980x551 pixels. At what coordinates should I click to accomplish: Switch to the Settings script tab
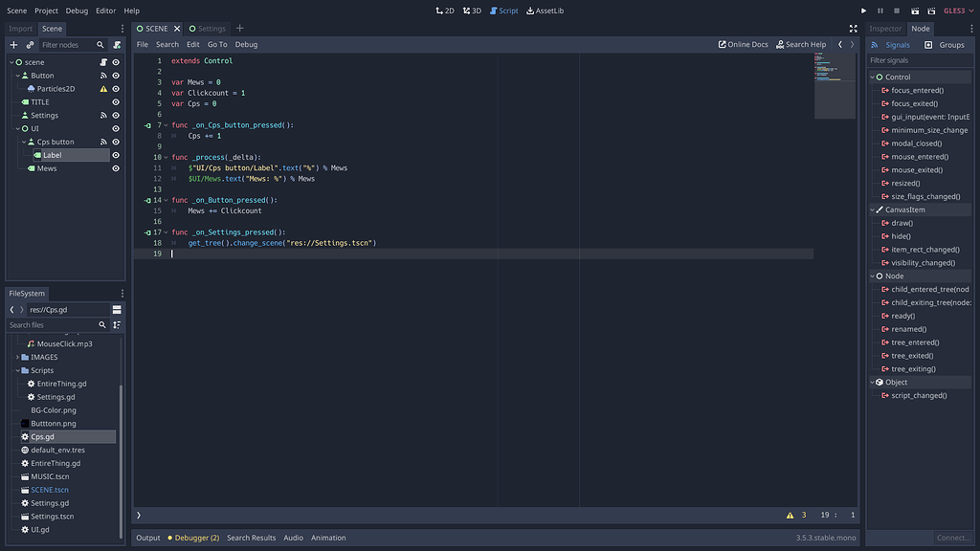[212, 28]
